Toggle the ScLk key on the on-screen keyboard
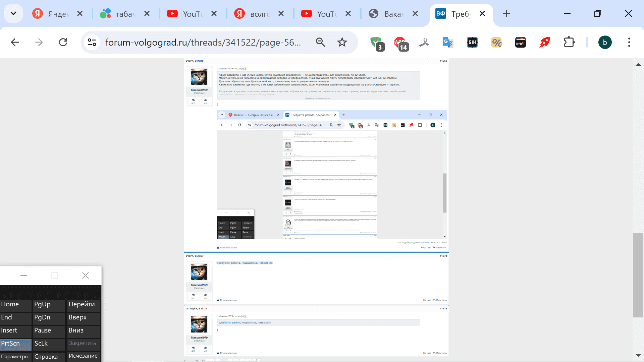 click(49, 344)
